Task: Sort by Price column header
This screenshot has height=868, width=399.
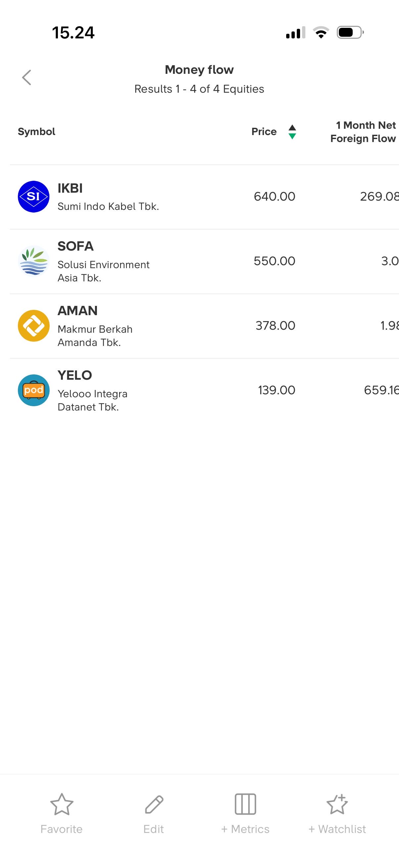Action: [264, 132]
